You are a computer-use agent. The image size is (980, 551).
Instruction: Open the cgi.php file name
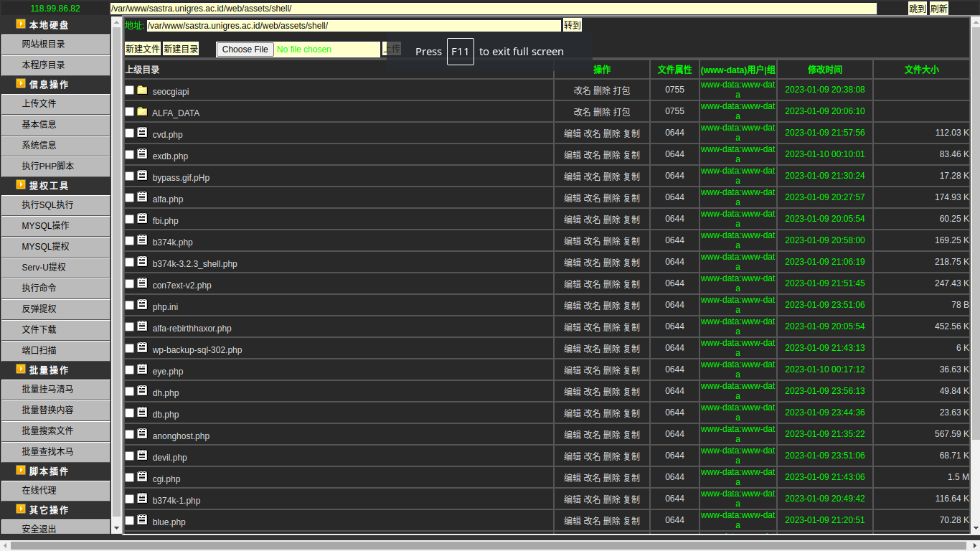[x=166, y=479]
